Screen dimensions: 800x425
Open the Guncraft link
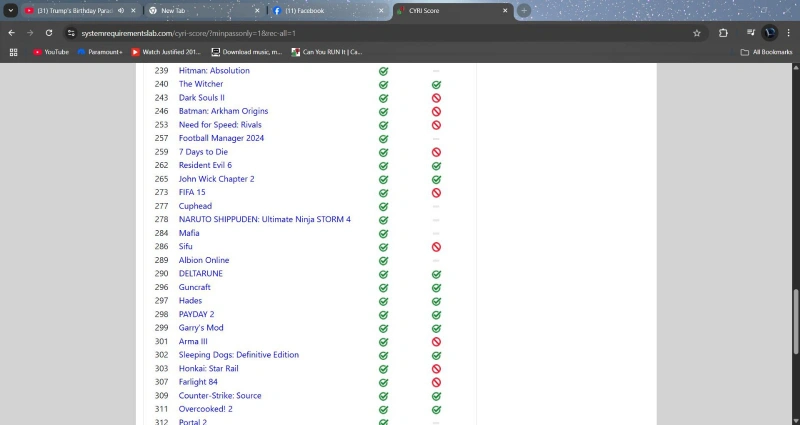[194, 287]
